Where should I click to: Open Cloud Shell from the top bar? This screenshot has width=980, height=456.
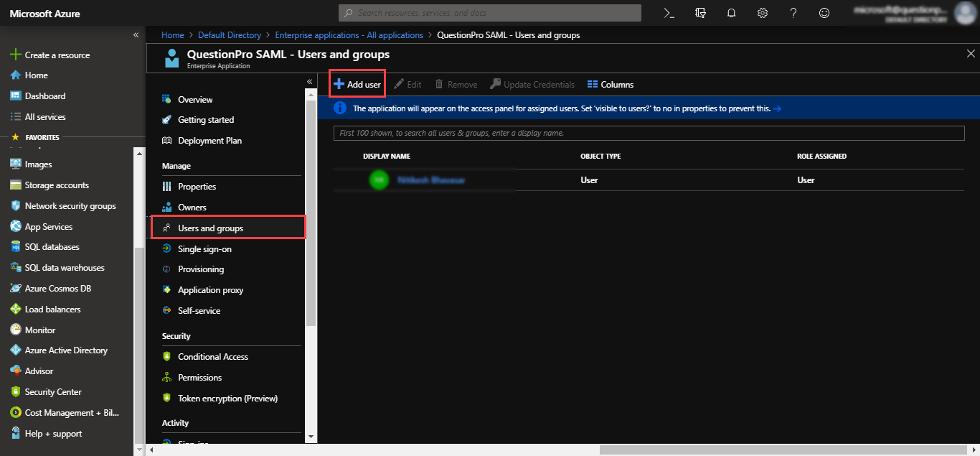coord(669,13)
